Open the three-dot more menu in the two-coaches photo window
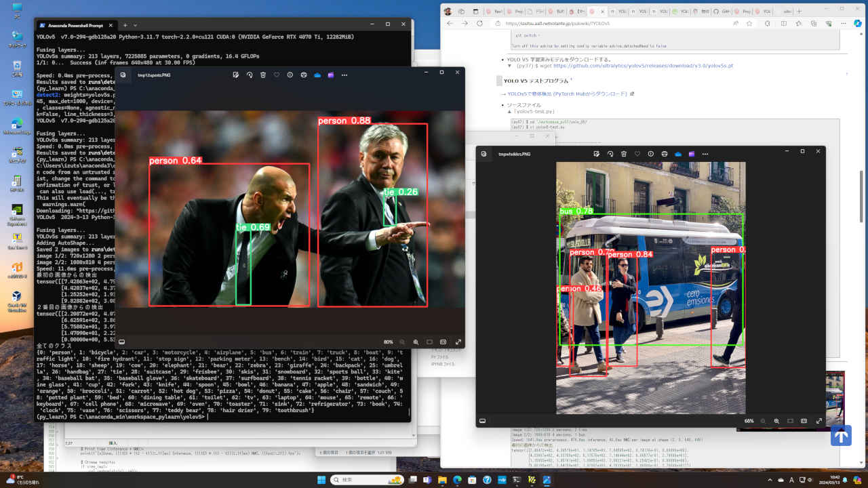This screenshot has height=488, width=868. (x=344, y=75)
